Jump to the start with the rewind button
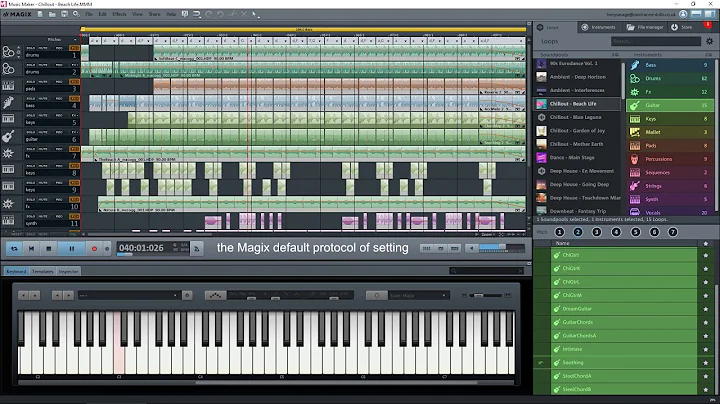This screenshot has height=404, width=720. (x=31, y=248)
